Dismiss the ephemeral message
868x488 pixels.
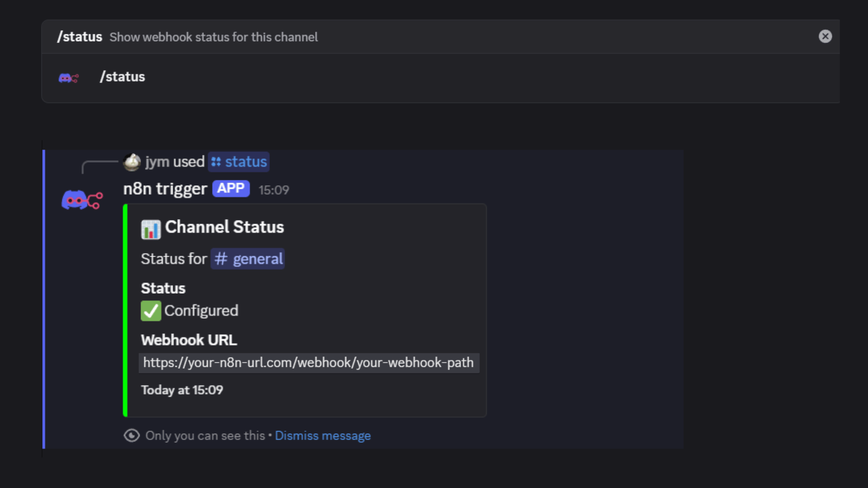click(x=323, y=436)
